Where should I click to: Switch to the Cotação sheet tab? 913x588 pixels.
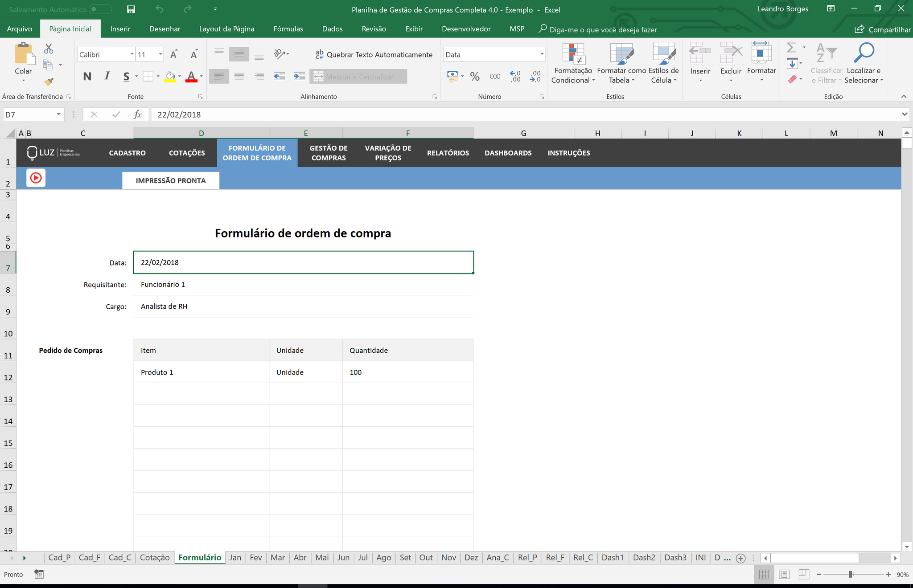pyautogui.click(x=155, y=557)
